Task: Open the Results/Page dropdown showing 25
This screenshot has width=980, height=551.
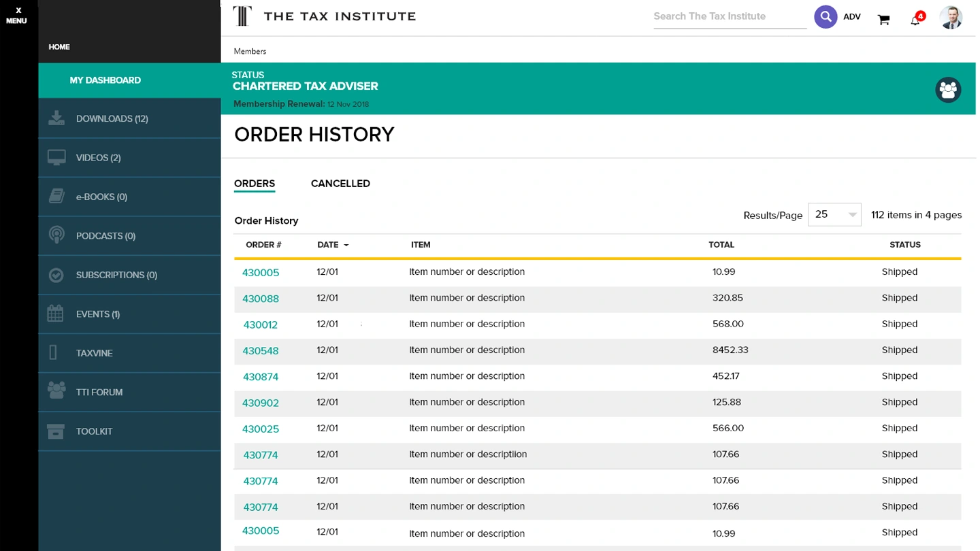Action: 834,214
